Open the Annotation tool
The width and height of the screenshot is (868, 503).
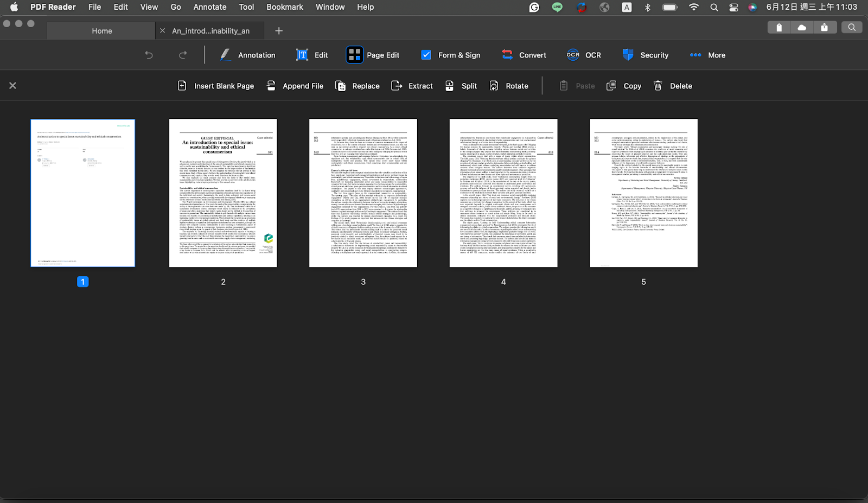click(247, 55)
